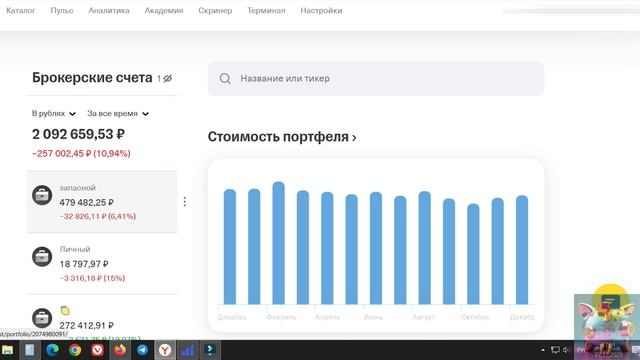Click the volume speaker tray icon
Viewport: 640px width, 360px height.
click(566, 350)
